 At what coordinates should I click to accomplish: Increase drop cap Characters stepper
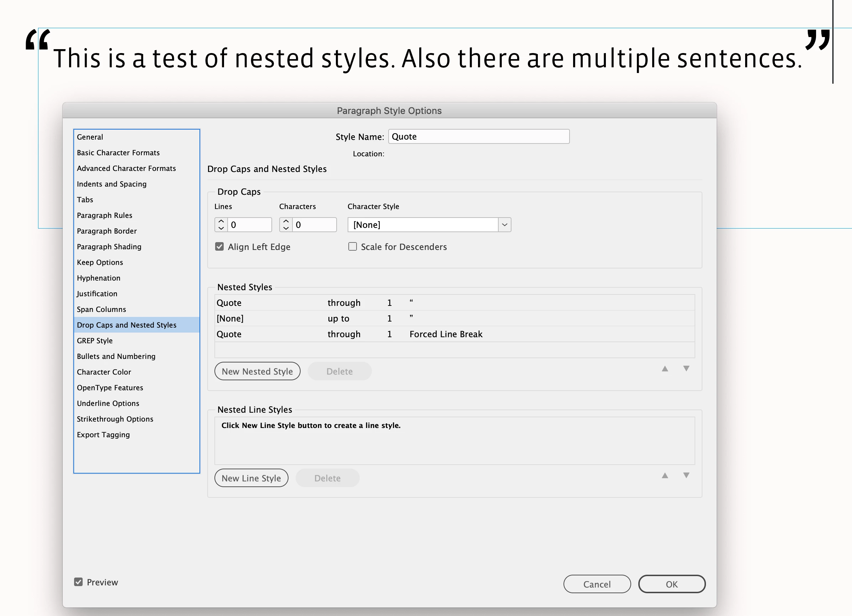pyautogui.click(x=286, y=221)
